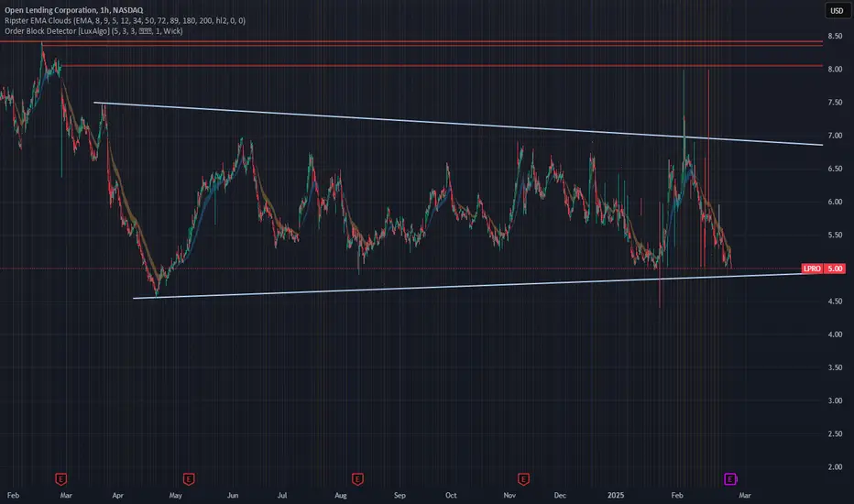Click the red earnings marker nearest the Aug label
The width and height of the screenshot is (854, 504).
click(x=357, y=479)
